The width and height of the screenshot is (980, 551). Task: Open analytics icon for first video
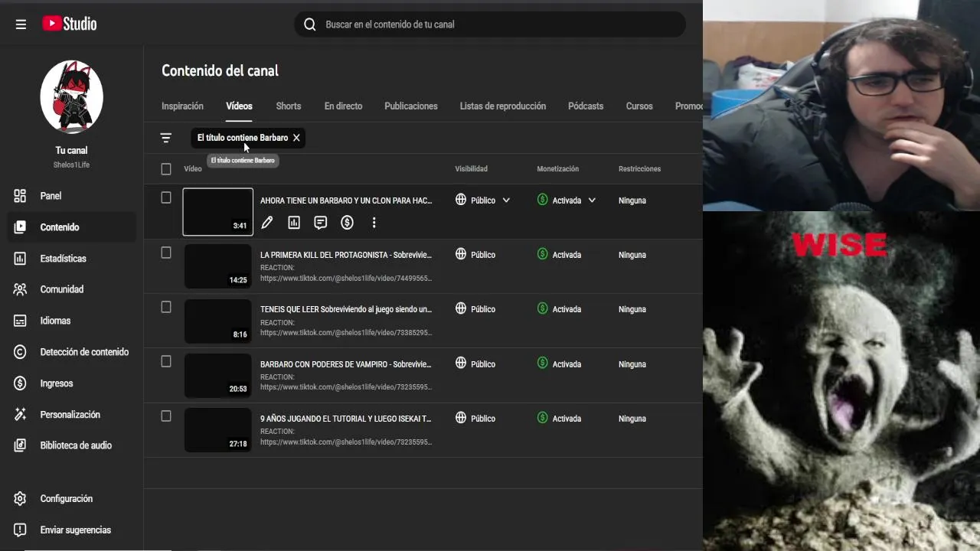[293, 223]
